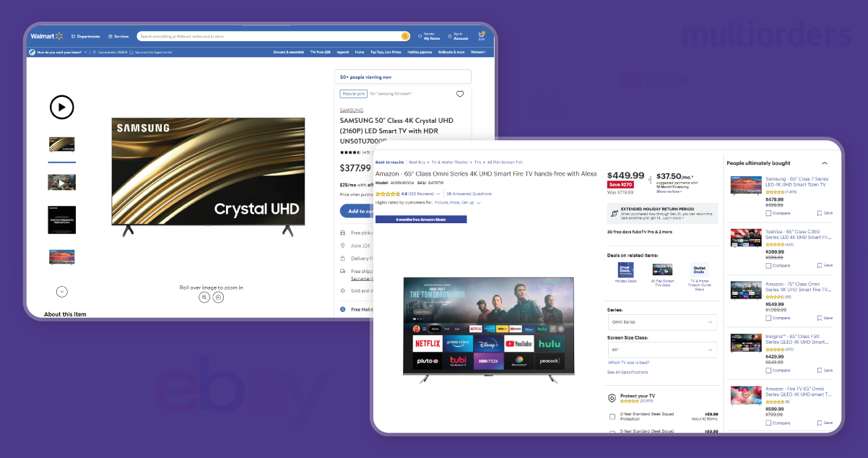
Task: Click the extended holiday return icon
Action: [x=615, y=213]
